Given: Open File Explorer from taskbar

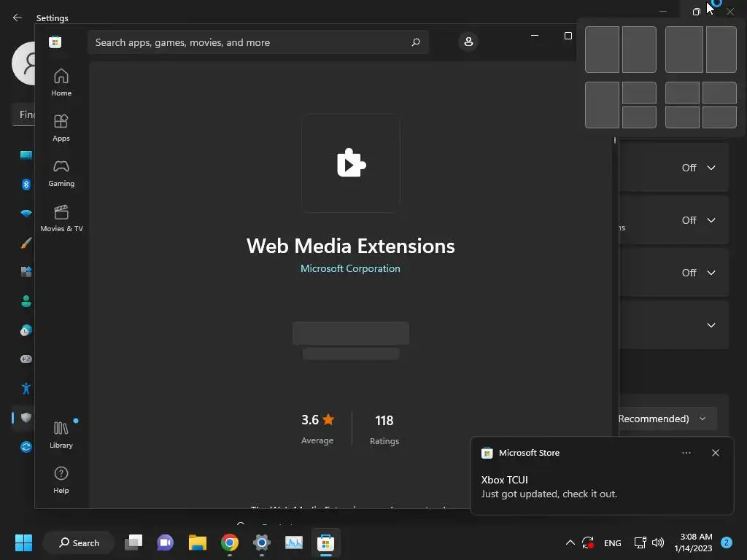Looking at the screenshot, I should pos(197,542).
